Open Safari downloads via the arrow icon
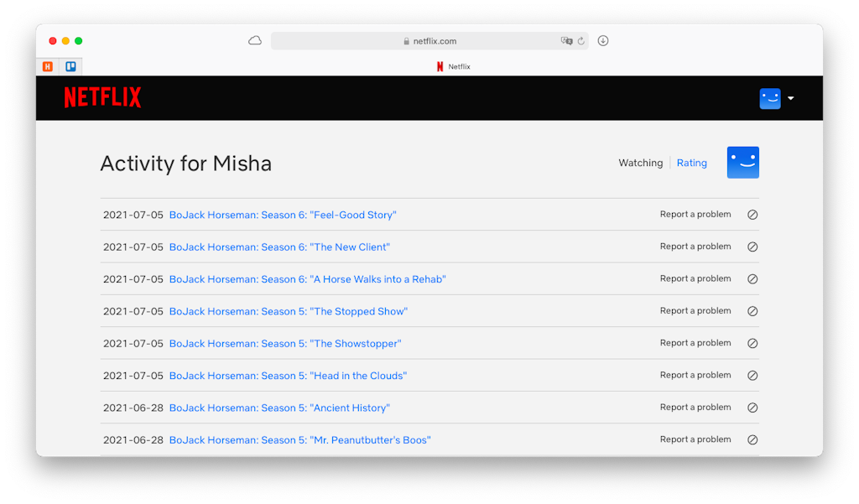Viewport: 859px width, 504px height. coord(602,40)
